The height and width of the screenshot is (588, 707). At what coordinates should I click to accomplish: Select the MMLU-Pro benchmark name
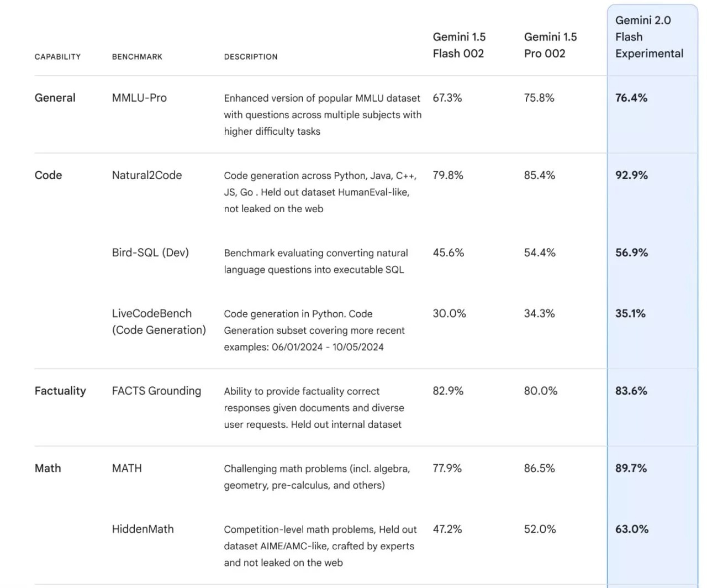139,98
